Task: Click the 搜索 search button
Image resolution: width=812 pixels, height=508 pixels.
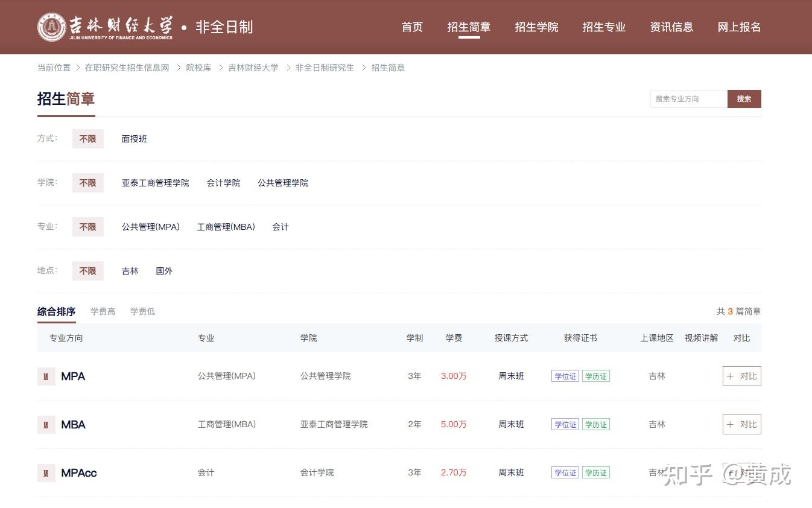Action: (744, 99)
